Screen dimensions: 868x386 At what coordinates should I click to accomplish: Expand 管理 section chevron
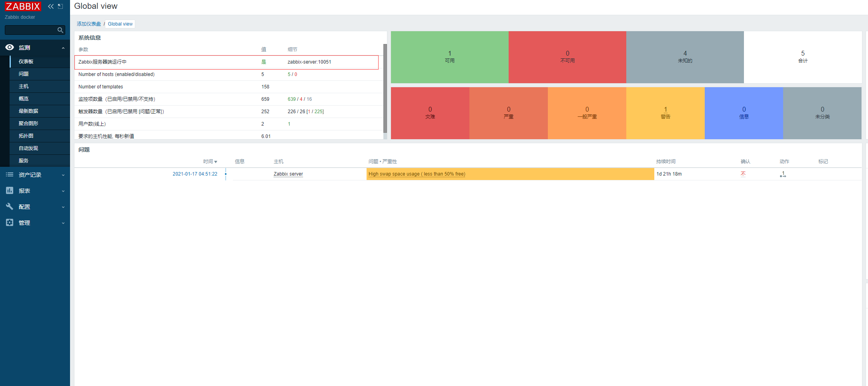tap(63, 223)
